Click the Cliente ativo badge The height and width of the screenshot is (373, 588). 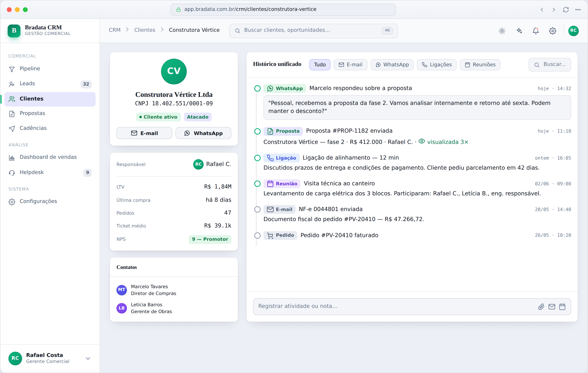coord(158,117)
